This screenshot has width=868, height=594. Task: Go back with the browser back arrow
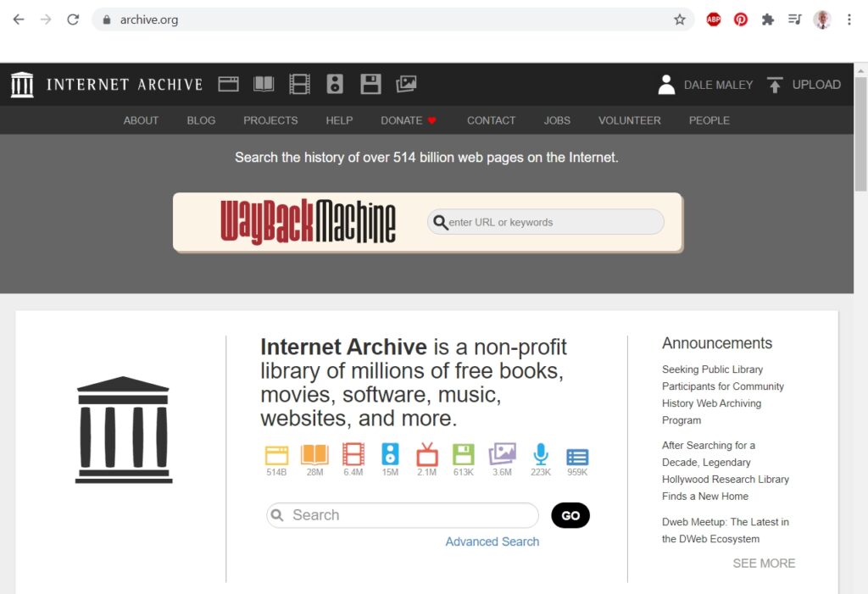coord(19,19)
